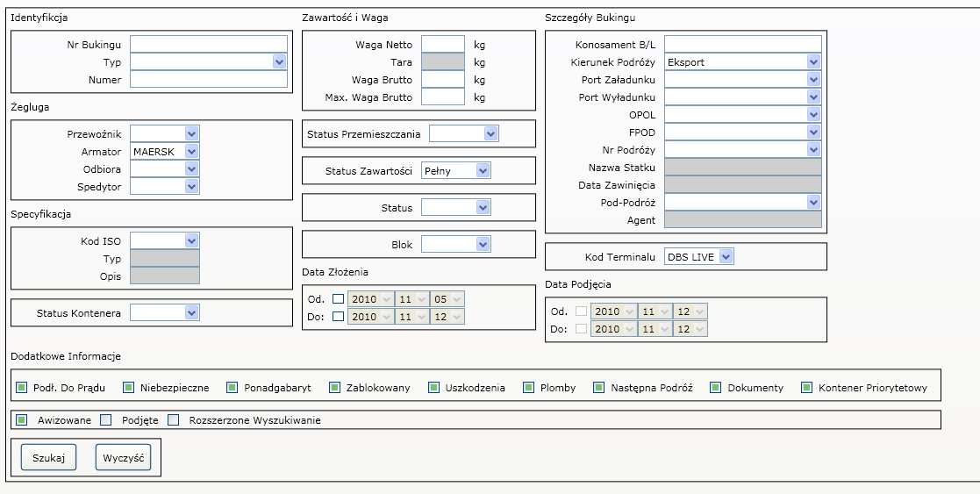Open the Kod ISO dropdown
The image size is (980, 494).
click(x=165, y=240)
